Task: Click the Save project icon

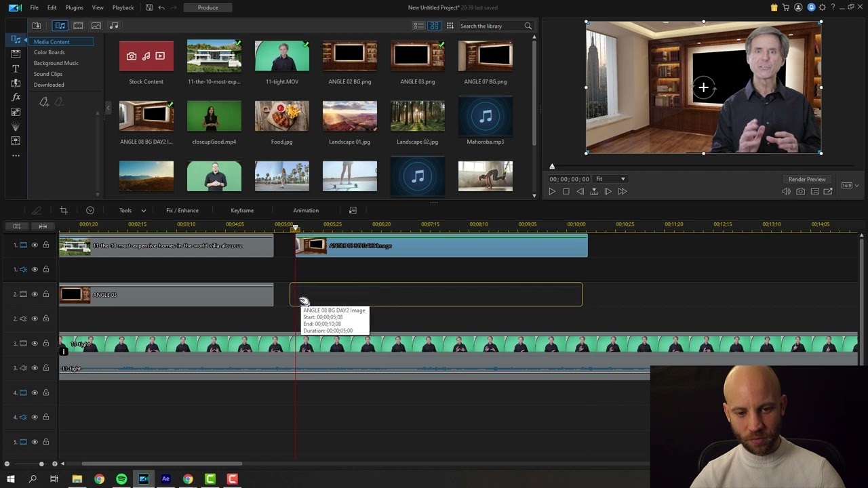Action: coord(149,7)
